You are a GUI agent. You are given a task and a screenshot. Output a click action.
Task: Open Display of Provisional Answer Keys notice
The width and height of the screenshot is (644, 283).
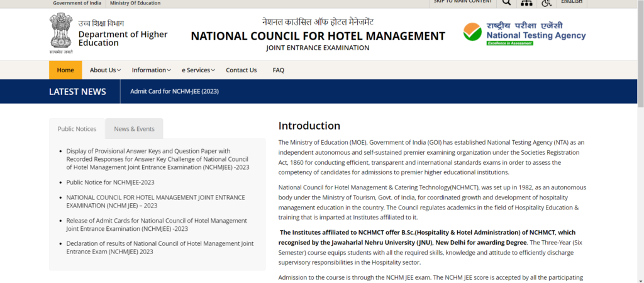[x=158, y=159]
